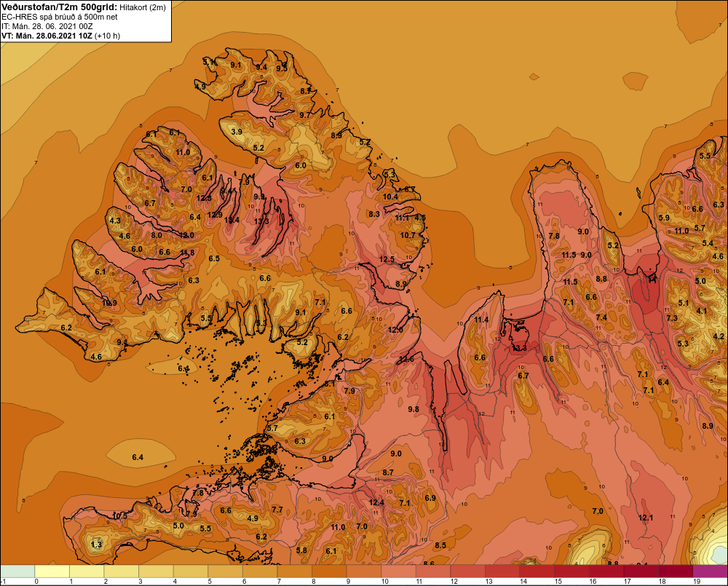The height and width of the screenshot is (586, 728).
Task: Click the legend swatch between 10 and 11
Action: (x=398, y=571)
